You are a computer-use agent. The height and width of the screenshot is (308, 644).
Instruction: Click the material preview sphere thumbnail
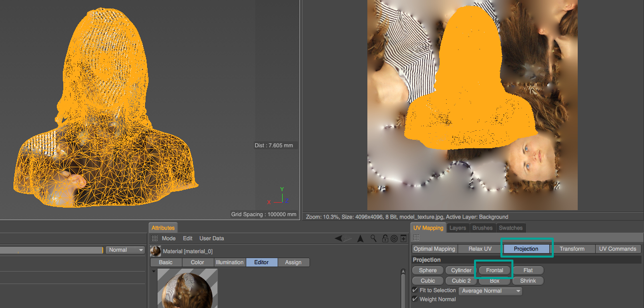[x=187, y=288]
